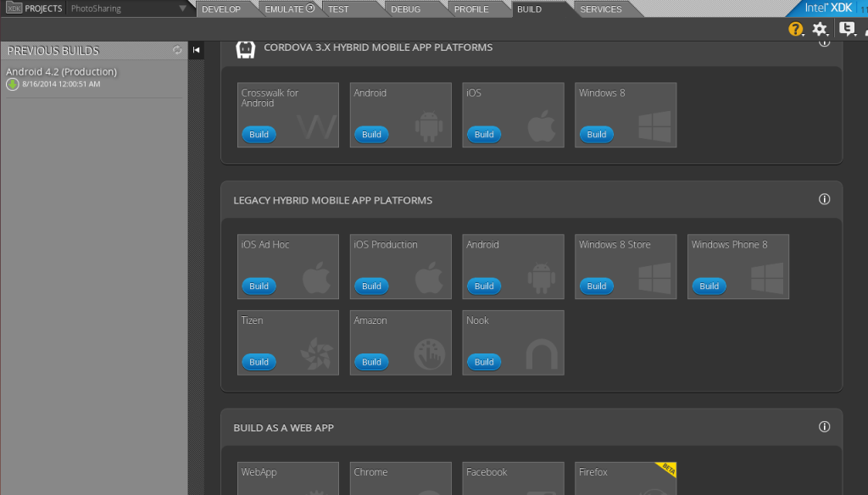868x495 pixels.
Task: Click the Firefox web app tile
Action: click(x=626, y=478)
